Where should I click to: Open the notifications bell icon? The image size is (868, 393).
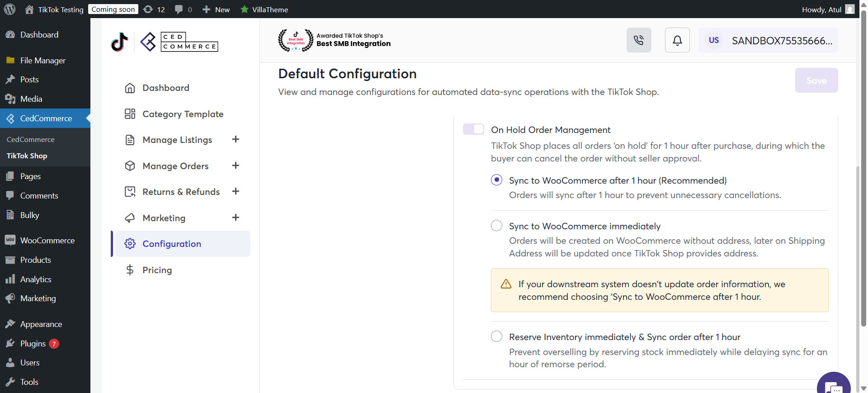coord(677,40)
